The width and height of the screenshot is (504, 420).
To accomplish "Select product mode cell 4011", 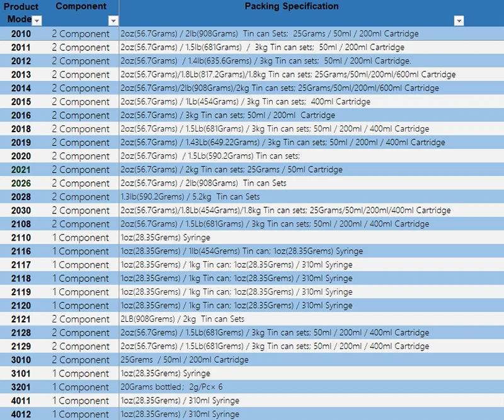I will (21, 400).
